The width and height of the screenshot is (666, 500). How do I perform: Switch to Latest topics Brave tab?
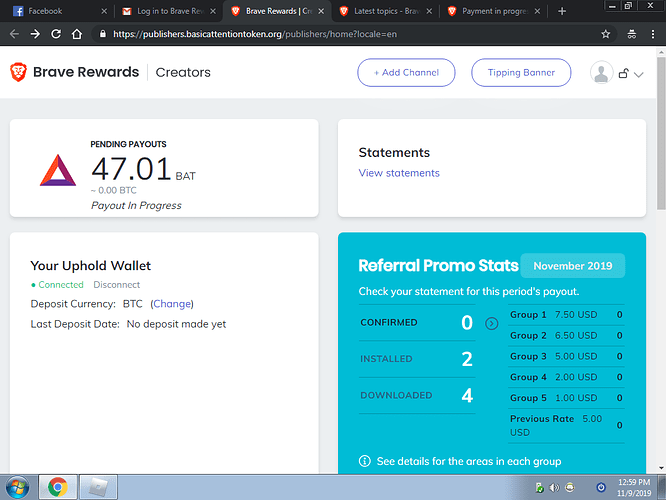[x=386, y=11]
